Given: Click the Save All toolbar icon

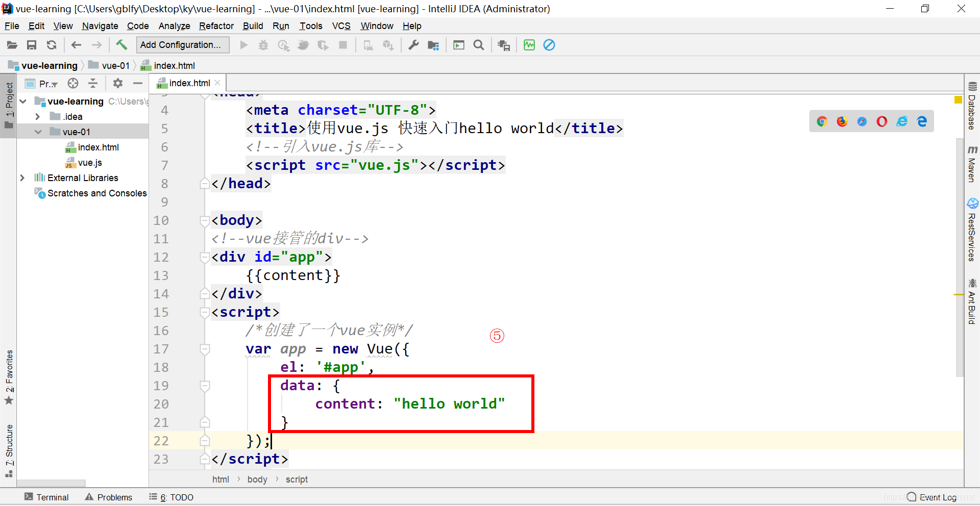Looking at the screenshot, I should pos(32,45).
